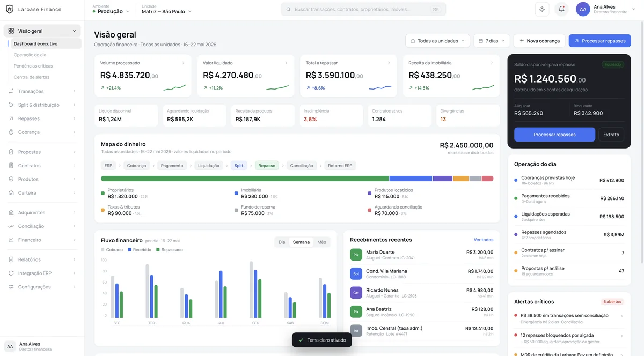Click the Split & distribuição sidebar icon
The height and width of the screenshot is (356, 644).
pos(11,105)
